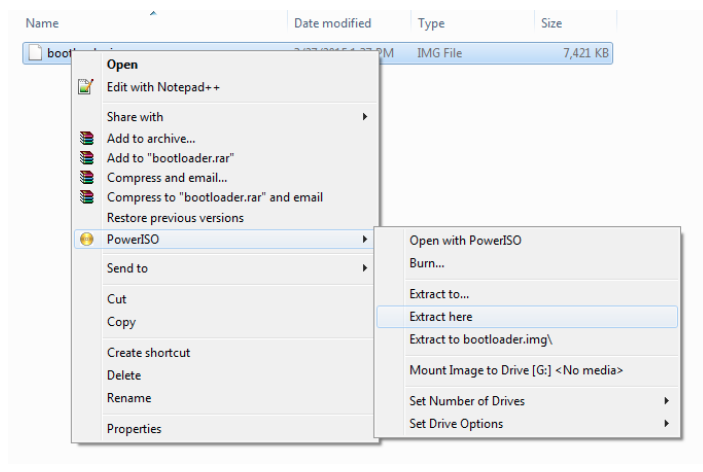
Task: Click WinRAR icon beside Compress and email
Action: coord(86,178)
